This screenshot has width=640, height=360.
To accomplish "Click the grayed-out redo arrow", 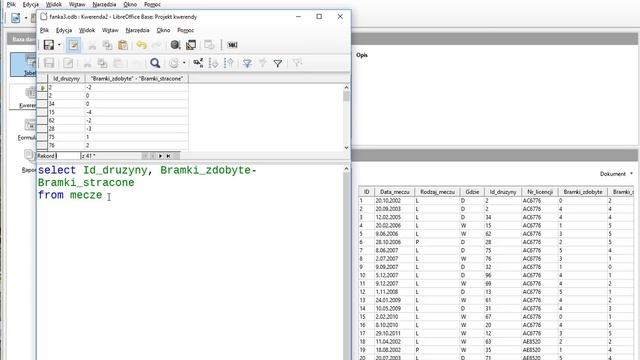I will [x=156, y=45].
